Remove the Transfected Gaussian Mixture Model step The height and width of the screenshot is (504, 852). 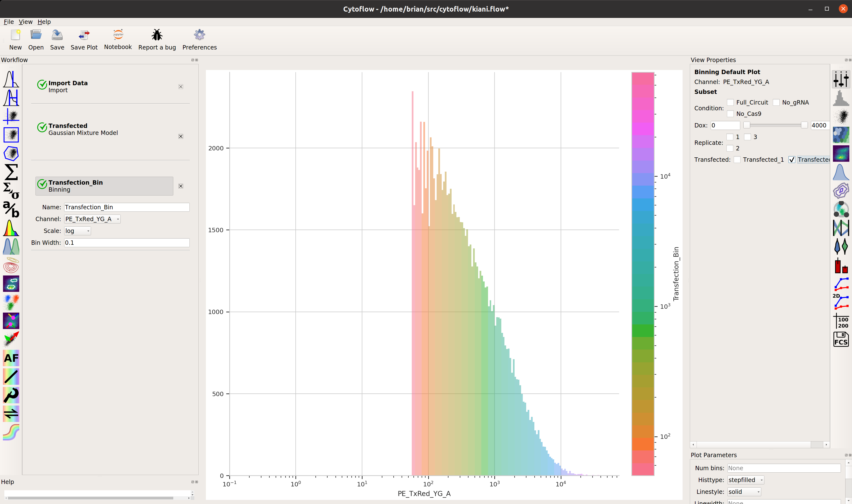[181, 137]
